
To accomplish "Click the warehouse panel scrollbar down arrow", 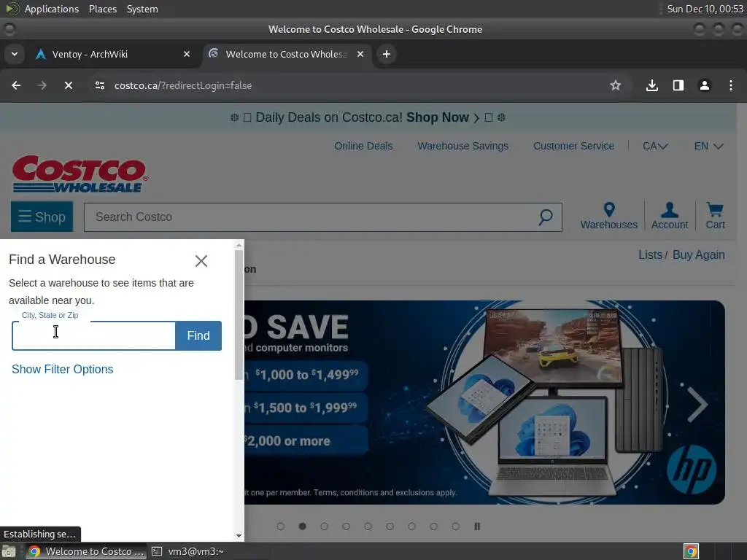I will pos(239,536).
